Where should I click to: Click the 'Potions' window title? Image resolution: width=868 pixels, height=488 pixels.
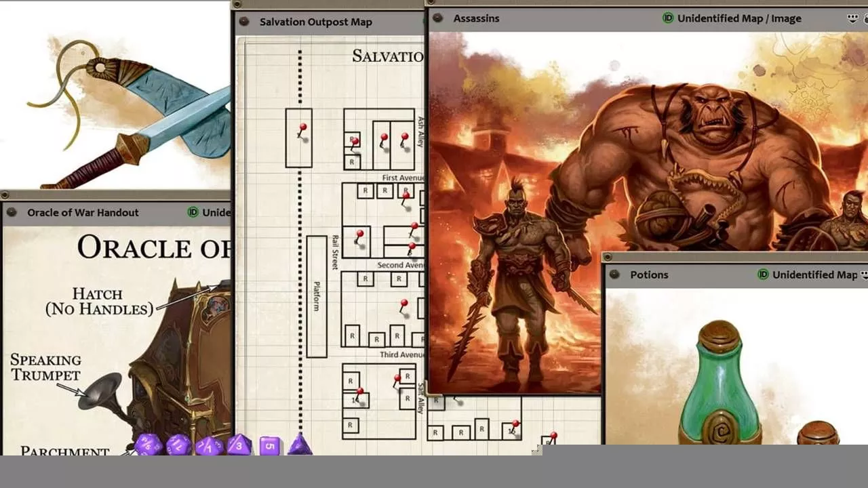(x=649, y=274)
